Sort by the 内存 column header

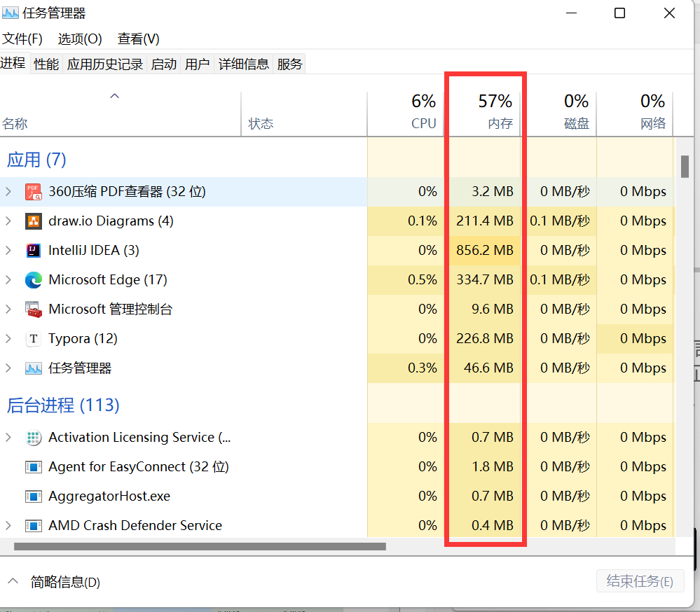tap(485, 114)
